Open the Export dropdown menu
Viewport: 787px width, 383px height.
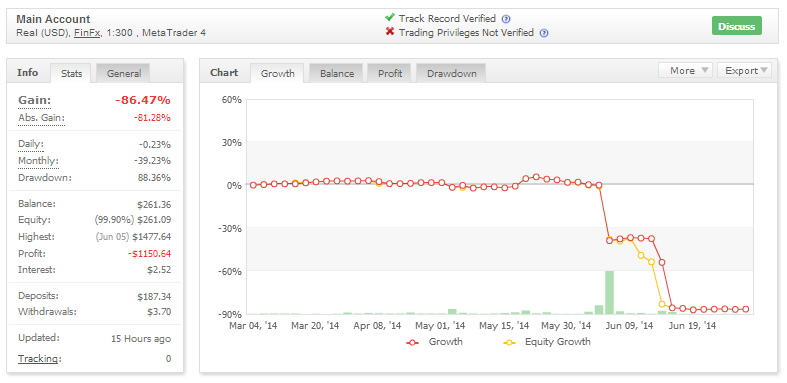click(x=744, y=70)
